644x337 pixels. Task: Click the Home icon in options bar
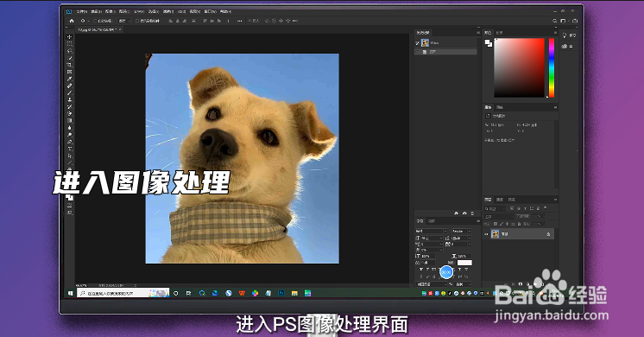[72, 21]
